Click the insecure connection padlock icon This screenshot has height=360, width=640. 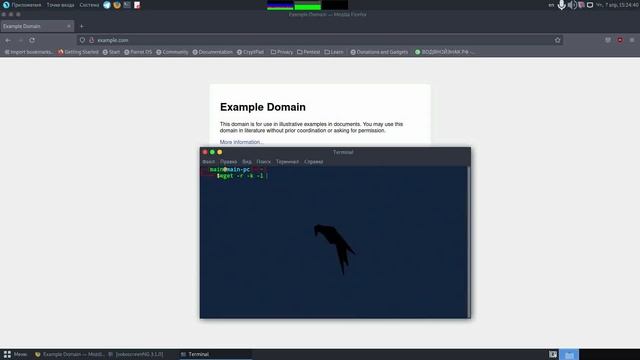pyautogui.click(x=92, y=40)
